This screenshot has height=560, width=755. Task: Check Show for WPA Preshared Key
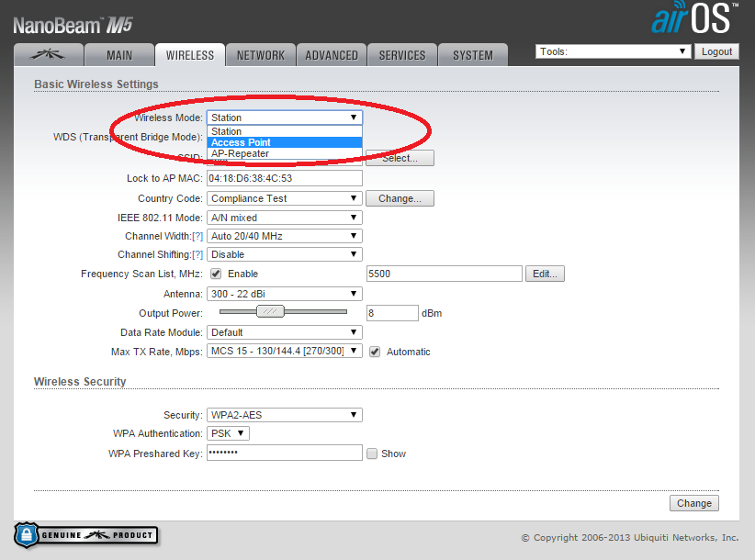pos(372,454)
